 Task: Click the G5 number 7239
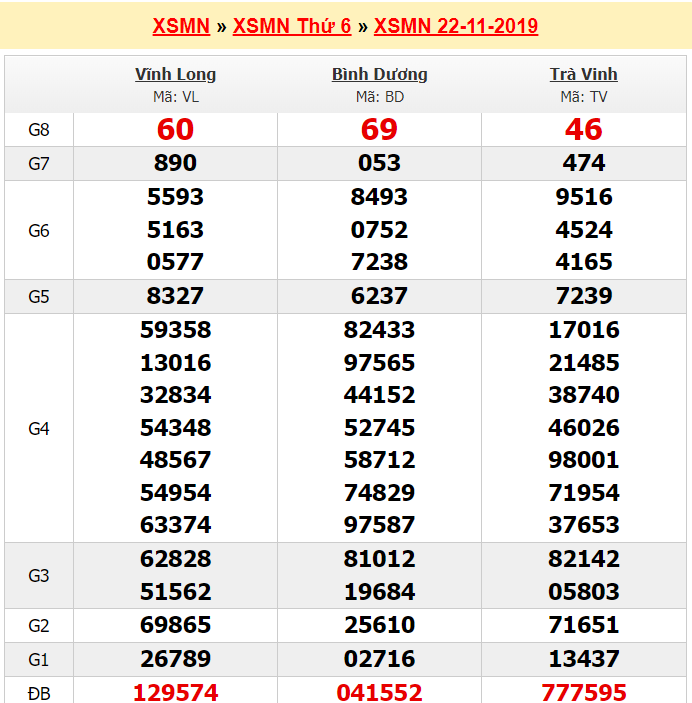point(583,296)
